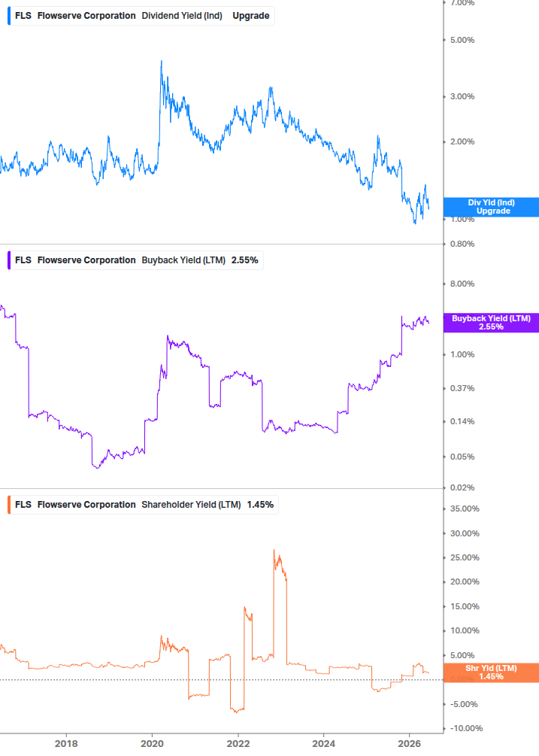Screen dimensions: 539x756
Task: Select Flowserve Corporation name in Dividend Yield legend
Action: [x=86, y=16]
